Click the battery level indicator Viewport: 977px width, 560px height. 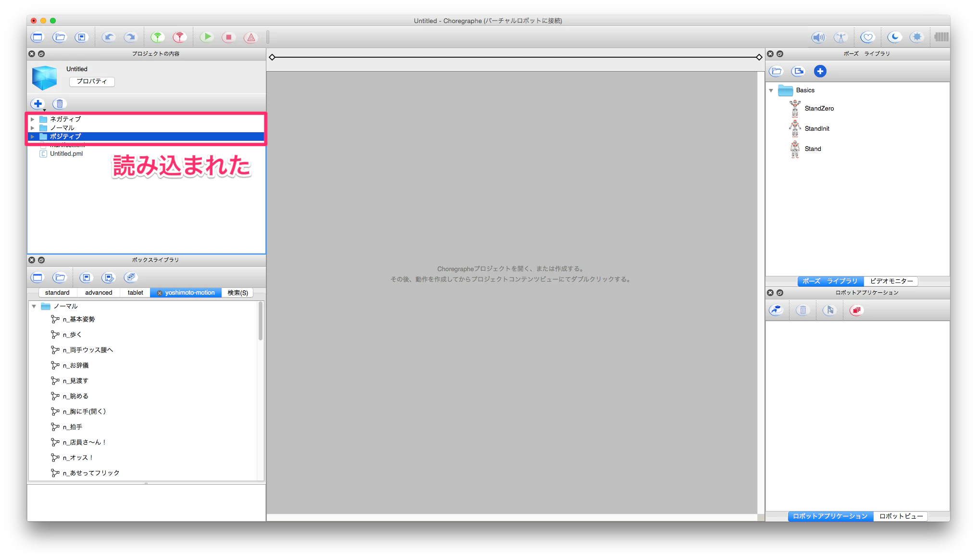point(941,37)
